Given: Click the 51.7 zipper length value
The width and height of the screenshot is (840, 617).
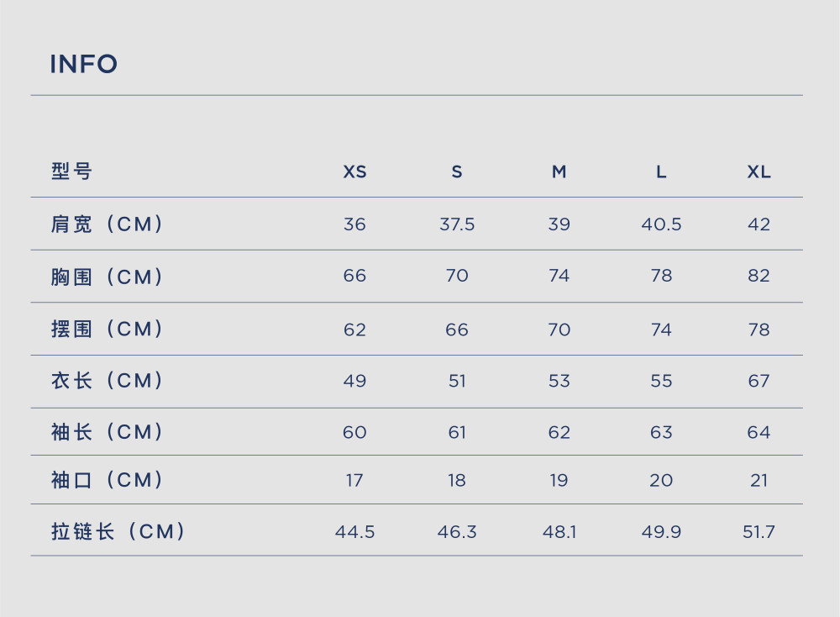Looking at the screenshot, I should (759, 532).
